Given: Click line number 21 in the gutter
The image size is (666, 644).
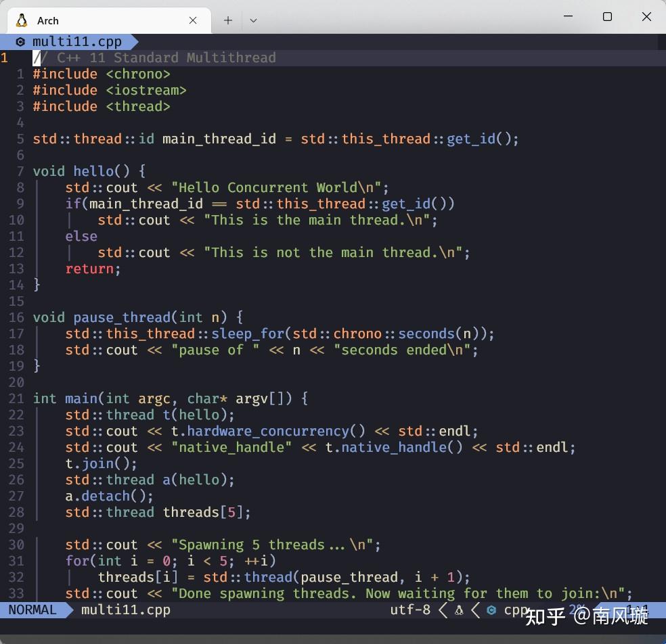Looking at the screenshot, I should coord(16,398).
